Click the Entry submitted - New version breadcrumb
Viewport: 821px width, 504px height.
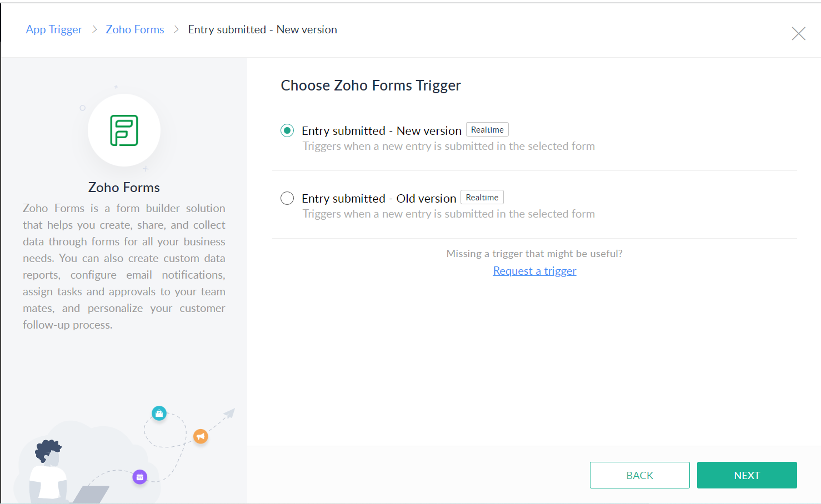pyautogui.click(x=263, y=29)
